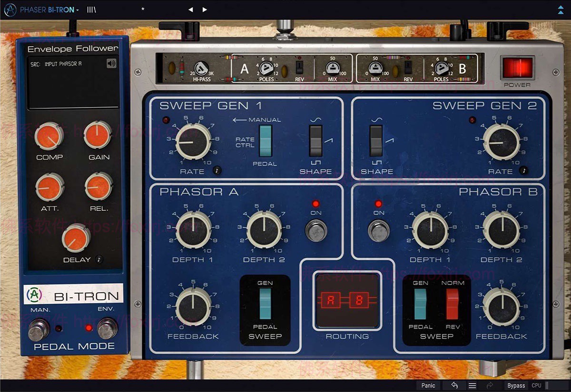
Task: Click the Bypass button
Action: [x=516, y=385]
